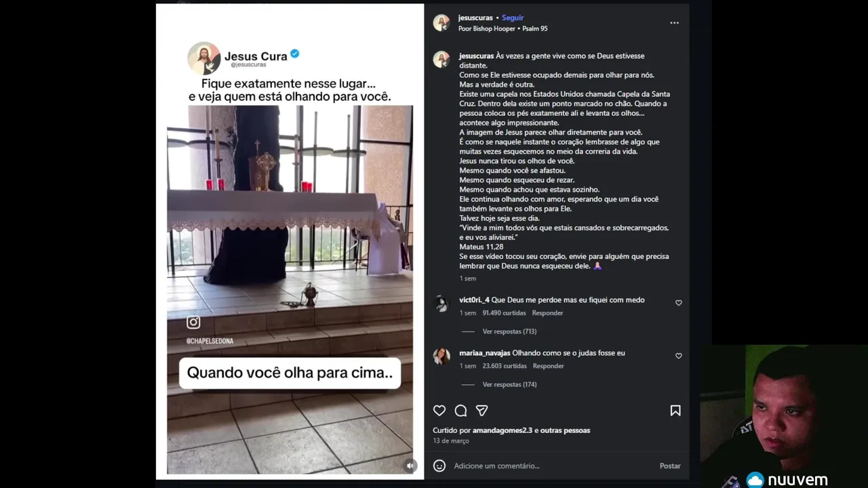Screen dimensions: 868x488
Task: Like vict0ri._4's comment heart
Action: (679, 303)
